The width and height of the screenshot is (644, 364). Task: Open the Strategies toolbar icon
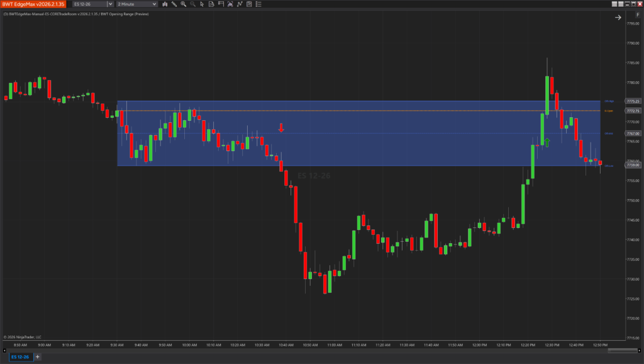point(249,4)
